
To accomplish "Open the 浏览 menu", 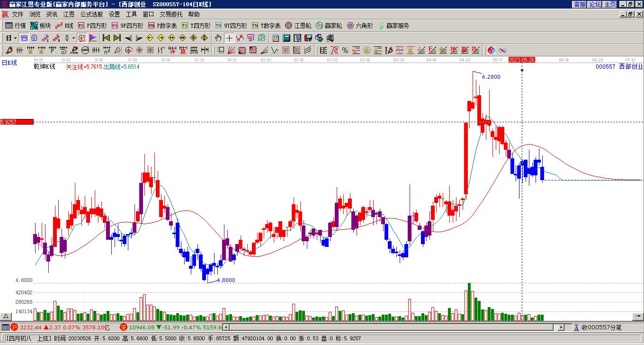I will pos(35,14).
